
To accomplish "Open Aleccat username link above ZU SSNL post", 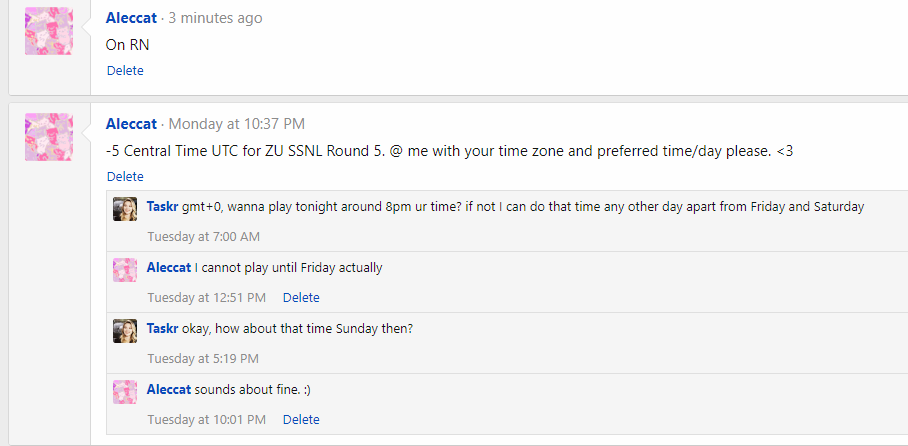I will point(131,124).
